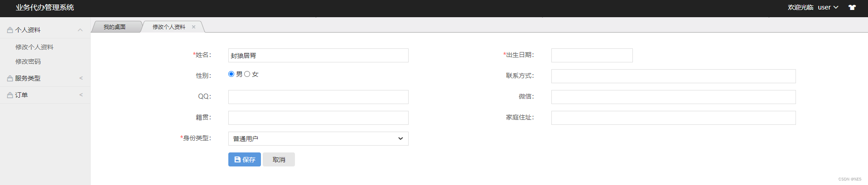Expand the 服务类型 menu section
This screenshot has height=185, width=868.
pyautogui.click(x=81, y=78)
